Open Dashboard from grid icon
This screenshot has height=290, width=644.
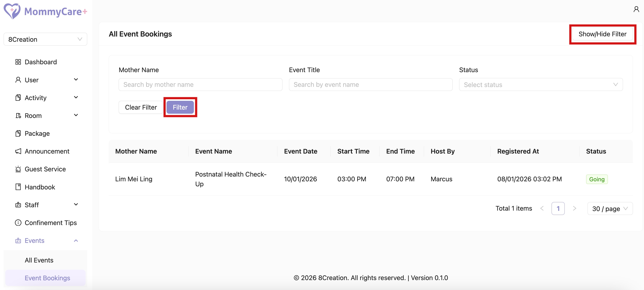point(18,62)
